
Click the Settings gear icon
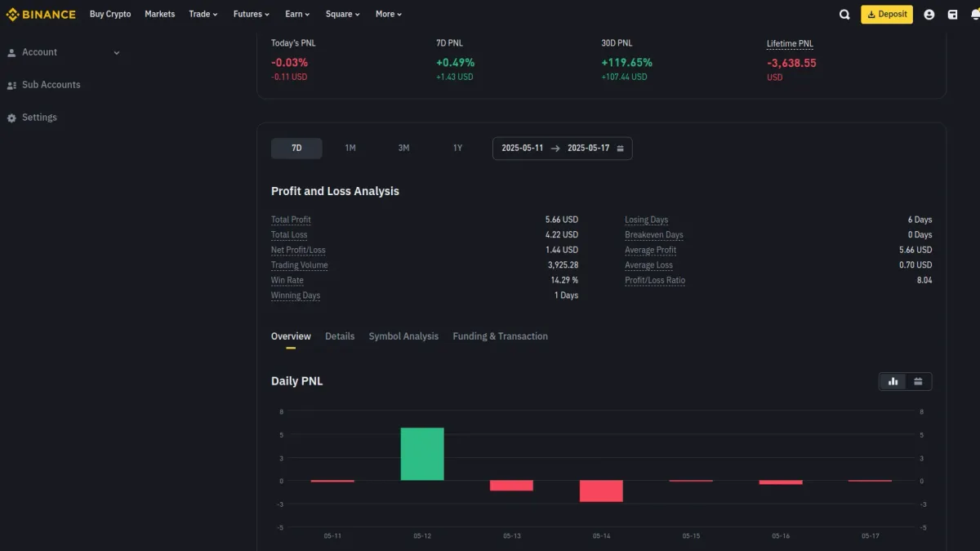tap(11, 118)
